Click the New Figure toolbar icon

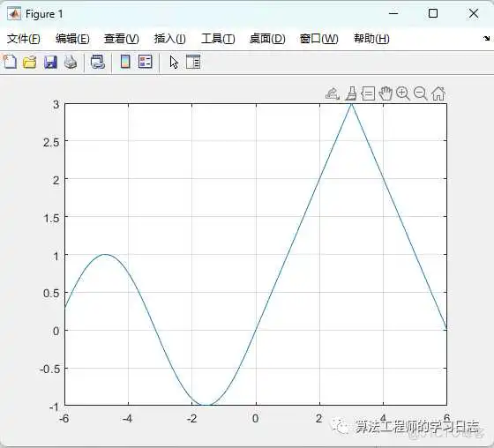(10, 62)
